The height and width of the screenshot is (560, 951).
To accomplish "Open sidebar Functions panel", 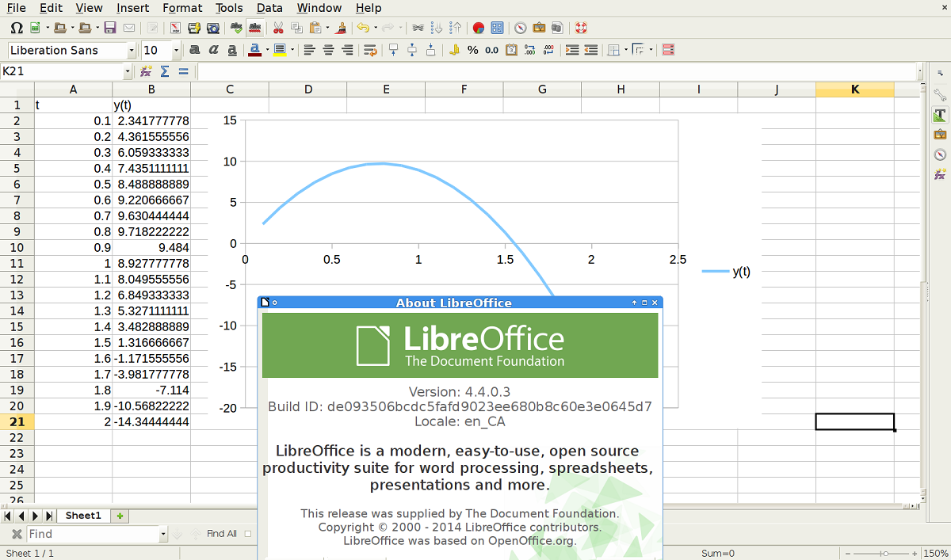I will pyautogui.click(x=940, y=173).
